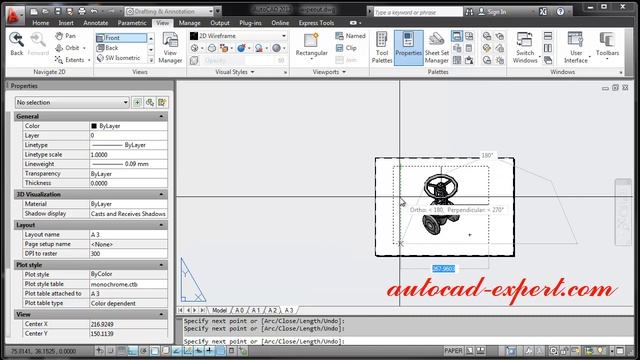640x360 pixels.
Task: Click the Rectangular viewport tool
Action: coord(311,46)
